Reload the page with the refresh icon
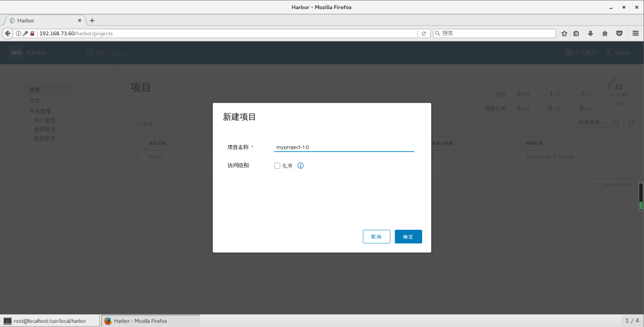 click(424, 33)
